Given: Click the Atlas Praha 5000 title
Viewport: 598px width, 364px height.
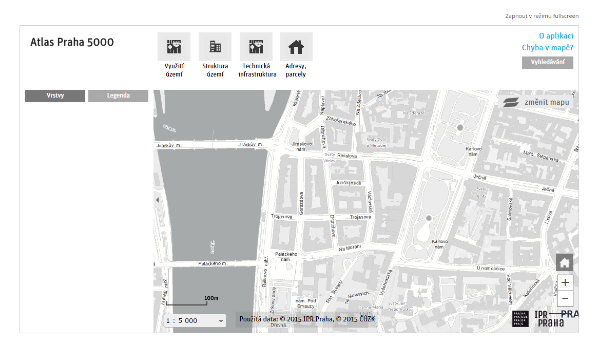Looking at the screenshot, I should pos(72,42).
